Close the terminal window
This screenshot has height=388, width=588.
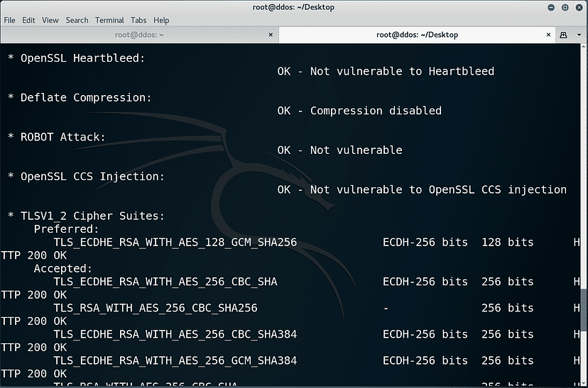579,8
